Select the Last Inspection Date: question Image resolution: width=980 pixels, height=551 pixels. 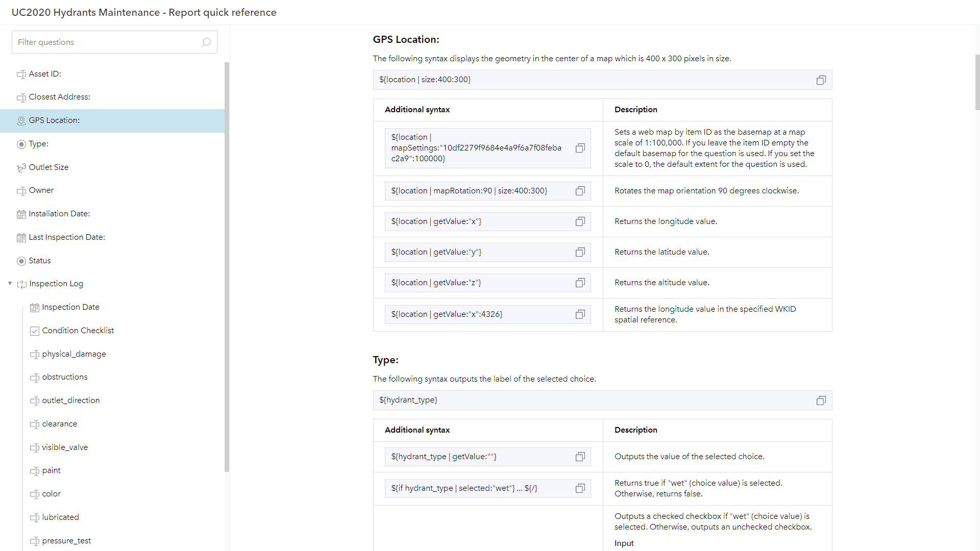112,237
